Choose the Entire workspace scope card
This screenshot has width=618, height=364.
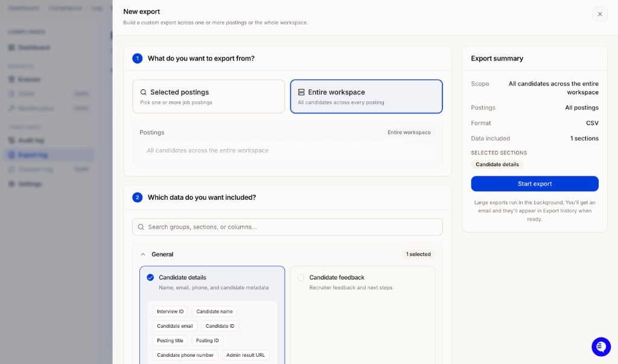366,97
